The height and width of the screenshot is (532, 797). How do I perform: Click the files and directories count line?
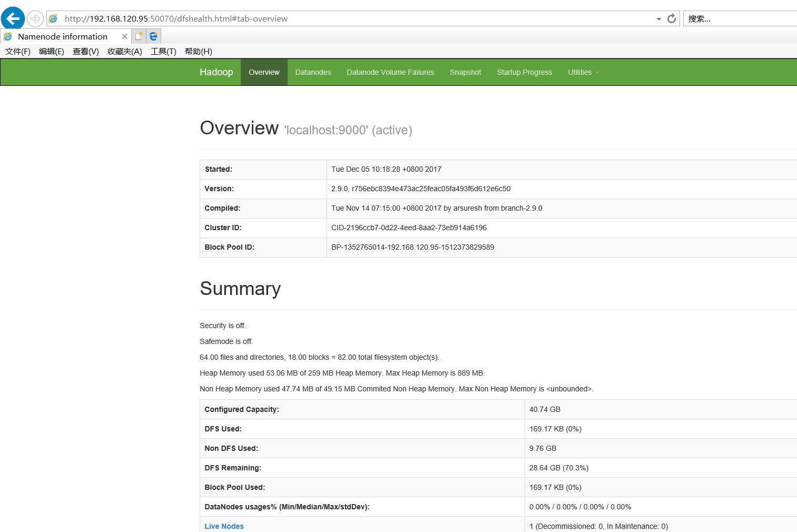[320, 357]
